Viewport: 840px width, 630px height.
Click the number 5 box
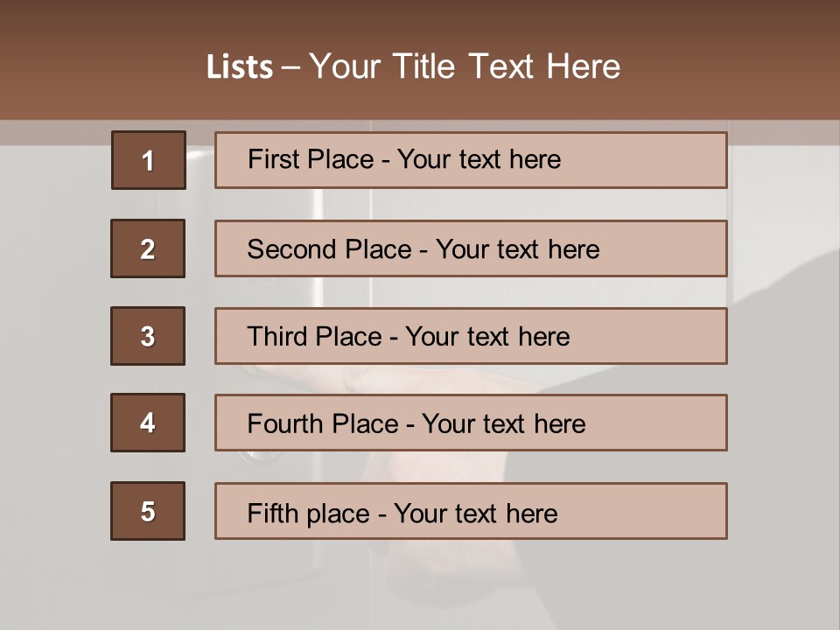[x=148, y=511]
